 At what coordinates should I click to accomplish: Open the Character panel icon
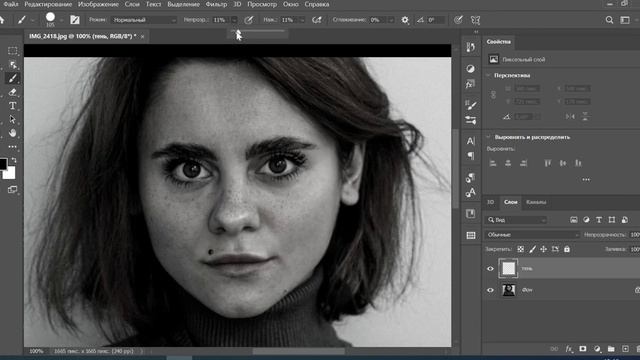(x=471, y=141)
